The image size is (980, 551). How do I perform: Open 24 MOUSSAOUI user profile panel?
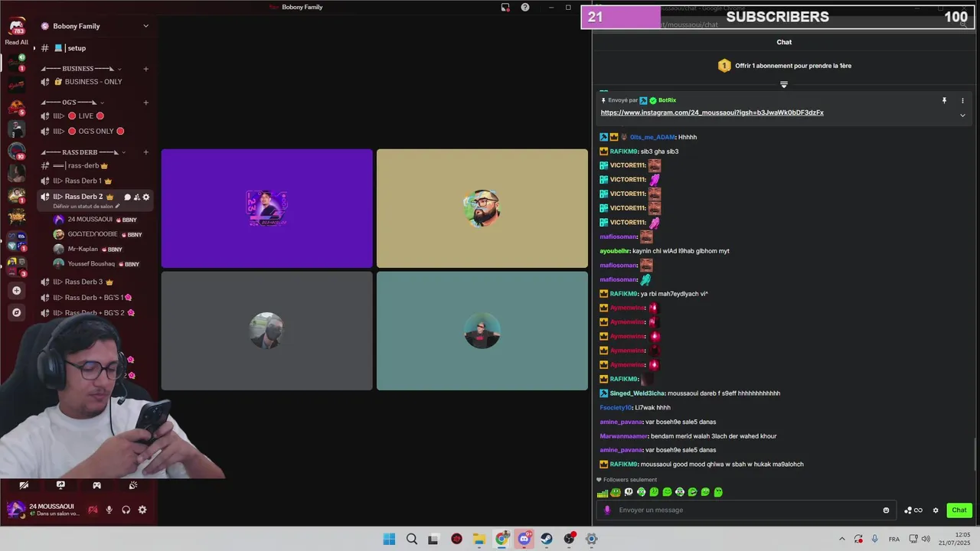[42, 510]
